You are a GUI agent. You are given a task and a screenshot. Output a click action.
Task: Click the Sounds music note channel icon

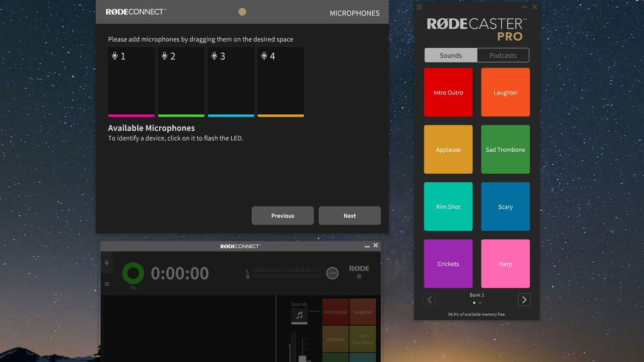coord(299,316)
